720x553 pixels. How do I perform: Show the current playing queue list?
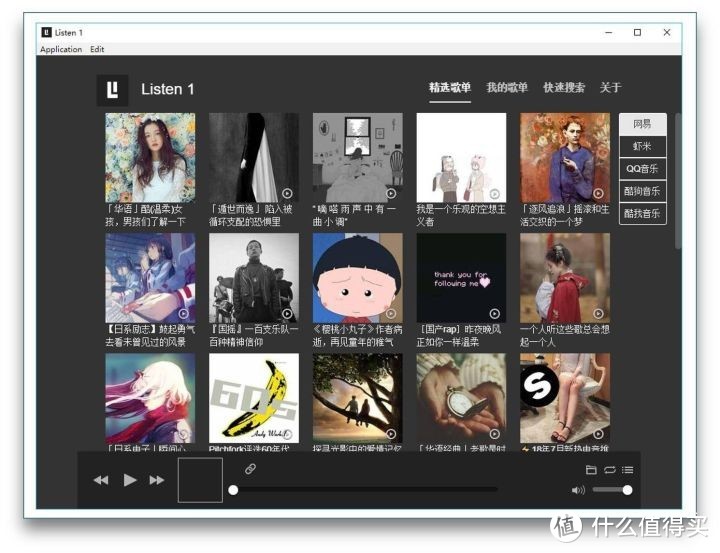[628, 469]
